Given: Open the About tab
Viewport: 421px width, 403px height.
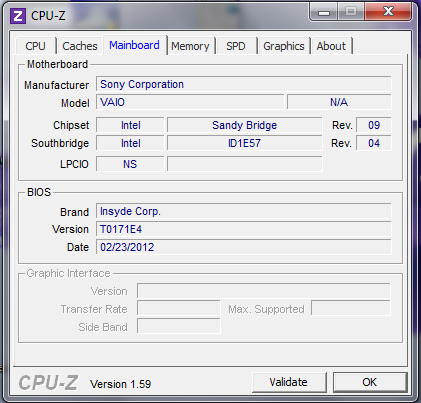Looking at the screenshot, I should [x=331, y=46].
